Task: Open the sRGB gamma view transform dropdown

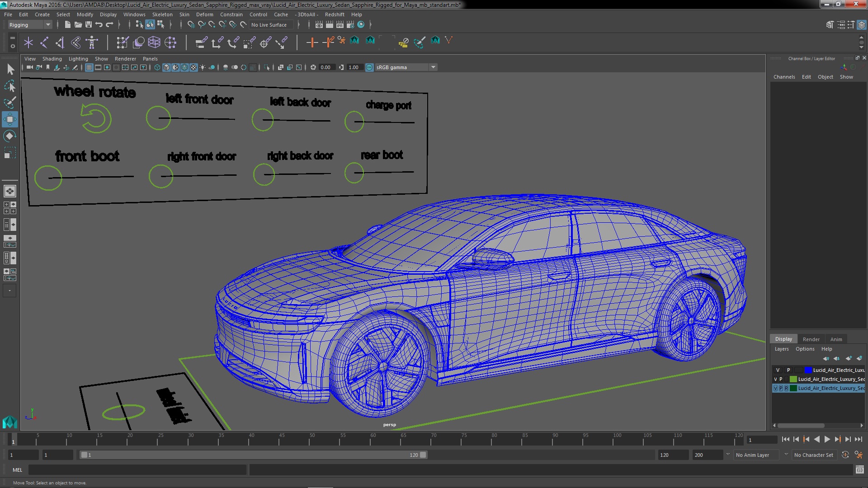Action: (406, 67)
